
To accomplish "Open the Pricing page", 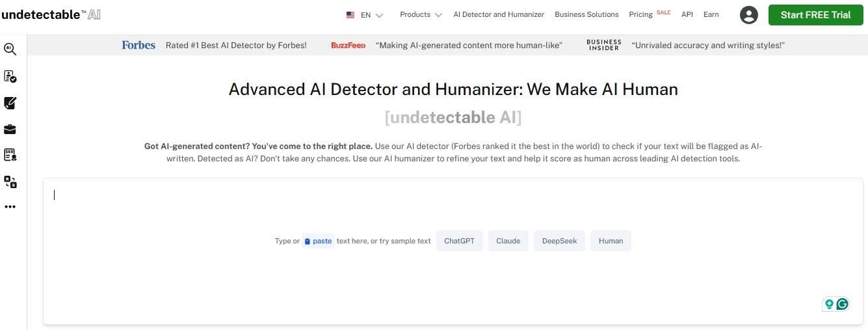I will (x=640, y=14).
